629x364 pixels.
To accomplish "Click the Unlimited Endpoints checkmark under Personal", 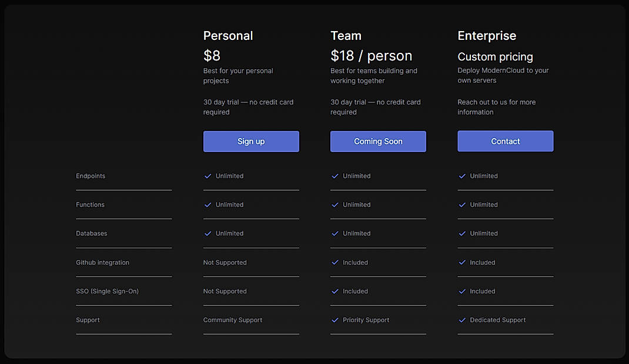I will click(x=208, y=176).
